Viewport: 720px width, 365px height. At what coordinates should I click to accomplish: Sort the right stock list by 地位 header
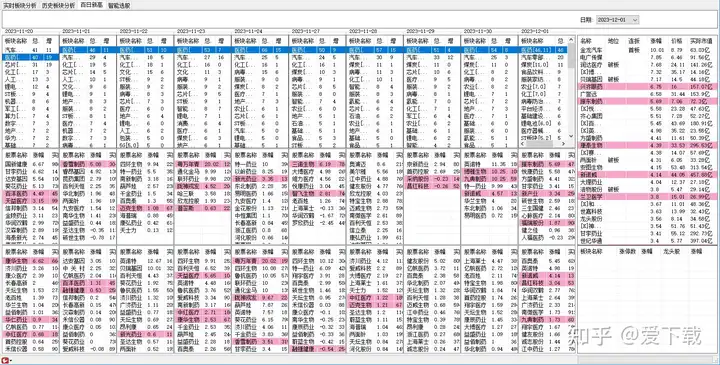click(x=614, y=41)
